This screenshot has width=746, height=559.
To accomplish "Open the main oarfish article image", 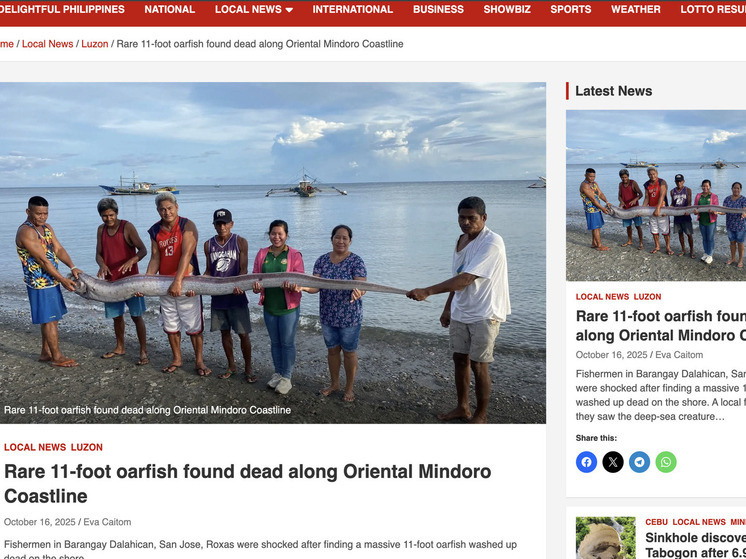I will (273, 253).
